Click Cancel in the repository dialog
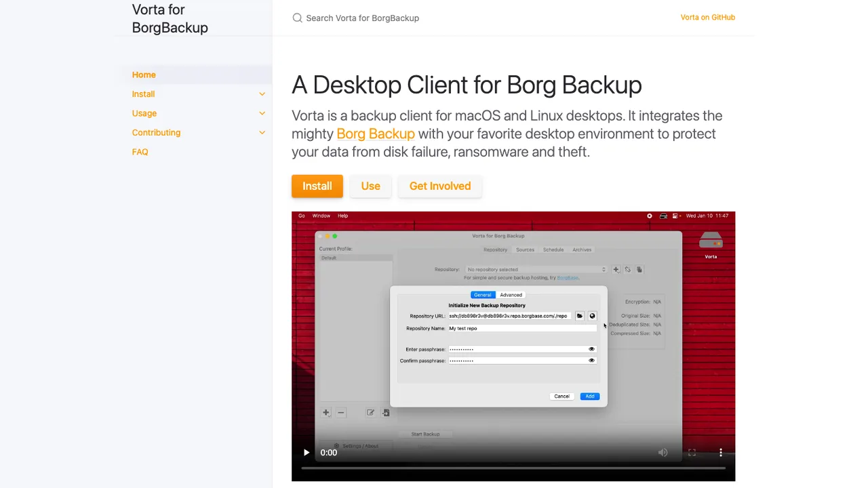This screenshot has height=488, width=868. click(561, 396)
